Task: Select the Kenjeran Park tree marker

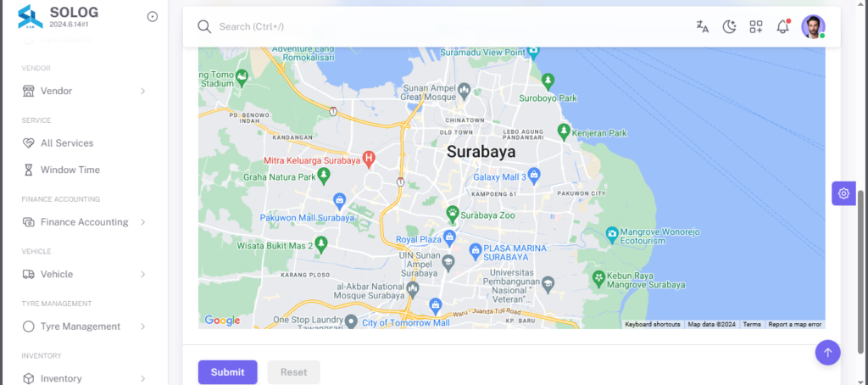Action: click(564, 131)
